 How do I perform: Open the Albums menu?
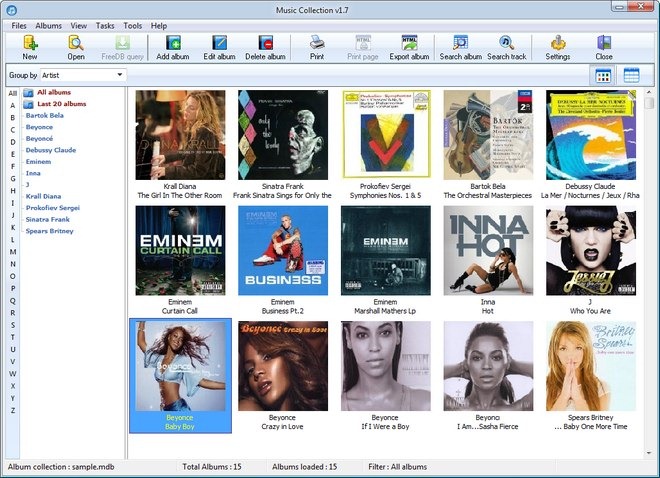48,26
